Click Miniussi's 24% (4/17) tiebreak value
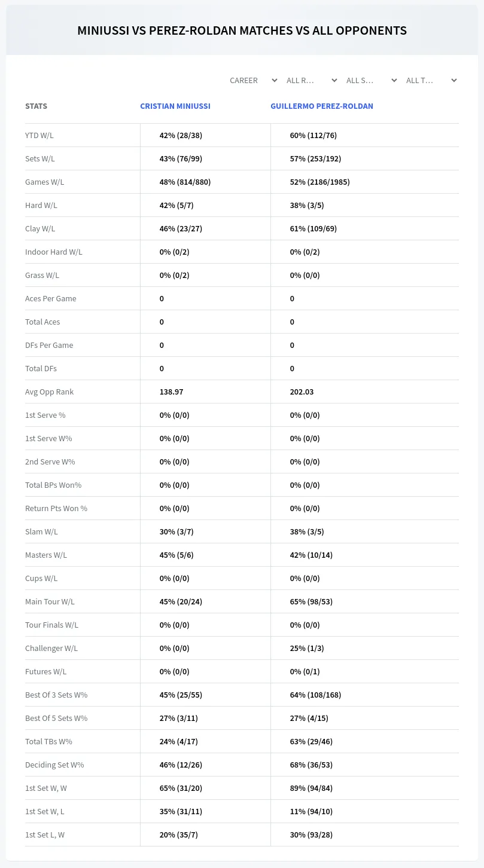Viewport: 484px width, 868px height. (x=179, y=741)
